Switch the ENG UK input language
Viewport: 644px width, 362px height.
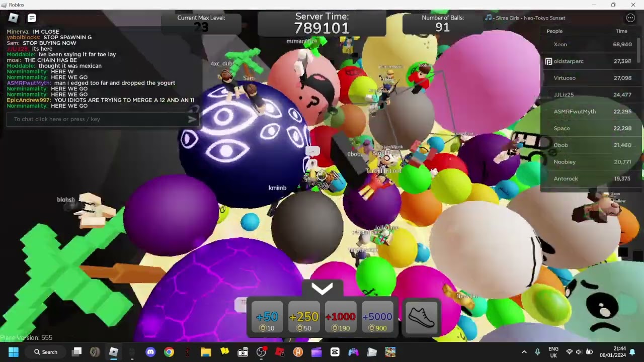(553, 352)
